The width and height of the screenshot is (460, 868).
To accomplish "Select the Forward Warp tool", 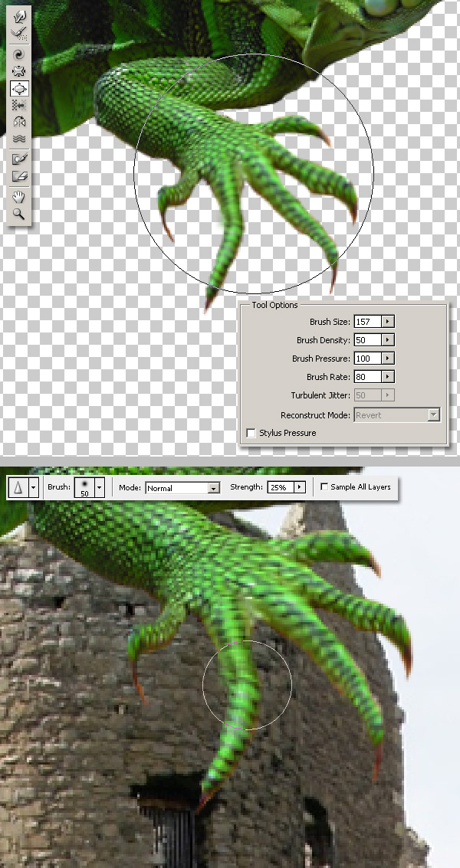I will (x=19, y=17).
